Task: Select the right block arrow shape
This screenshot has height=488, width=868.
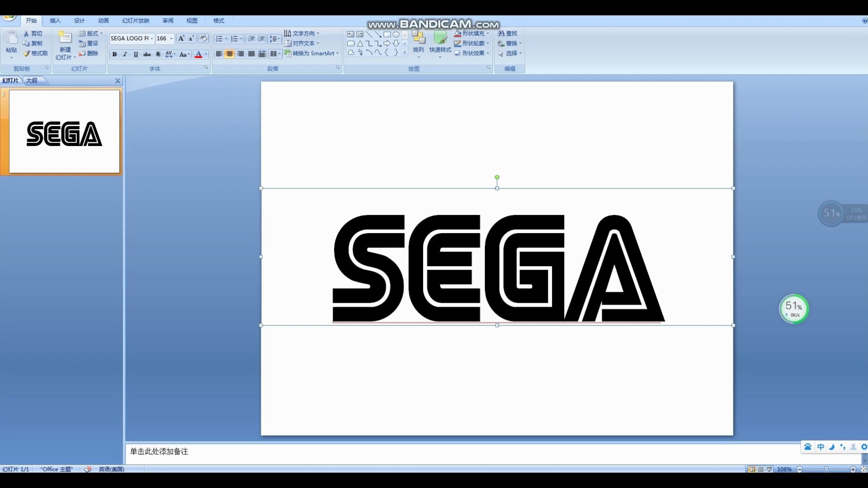Action: tap(387, 44)
